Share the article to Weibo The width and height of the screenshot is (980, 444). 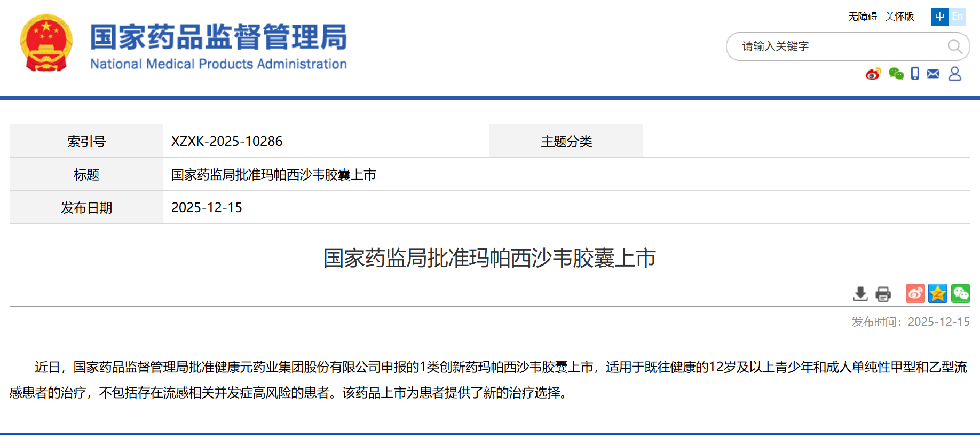pos(915,293)
